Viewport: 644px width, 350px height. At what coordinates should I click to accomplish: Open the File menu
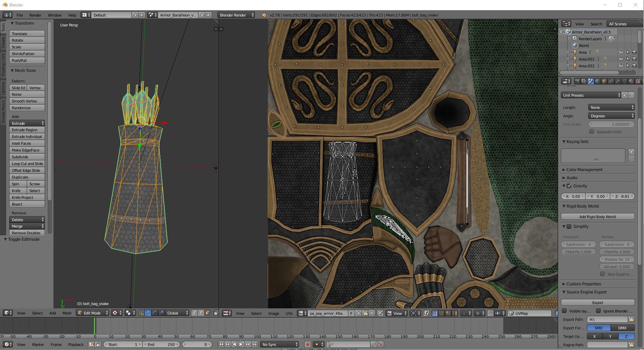pyautogui.click(x=20, y=15)
